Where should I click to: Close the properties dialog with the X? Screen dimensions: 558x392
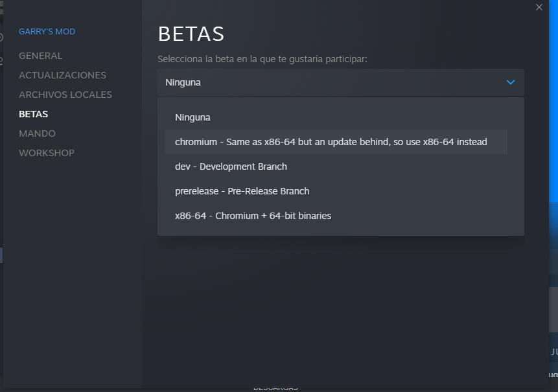(539, 7)
